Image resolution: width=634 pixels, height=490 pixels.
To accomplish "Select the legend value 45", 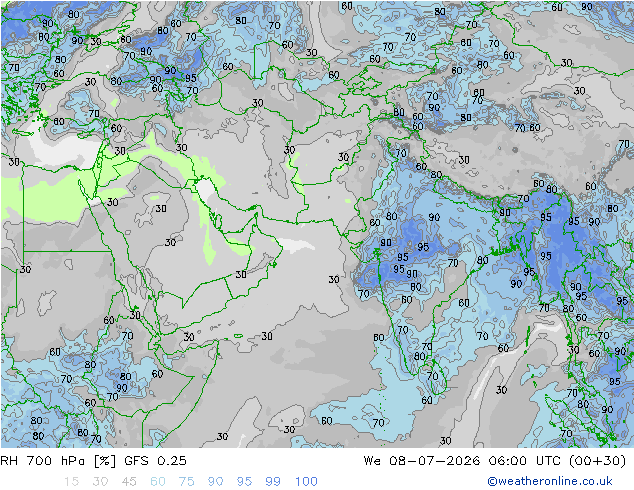I will (x=129, y=482).
